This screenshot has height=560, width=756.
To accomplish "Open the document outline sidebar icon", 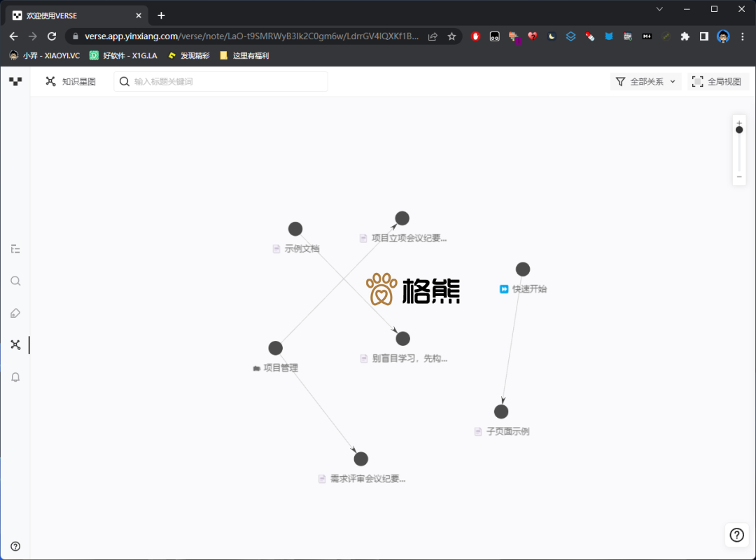I will [x=15, y=249].
